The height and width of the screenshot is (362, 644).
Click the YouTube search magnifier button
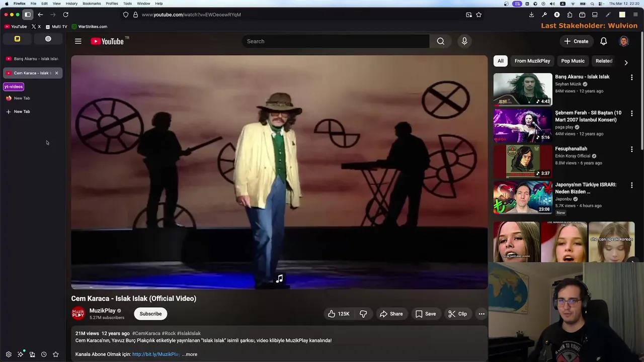click(441, 41)
